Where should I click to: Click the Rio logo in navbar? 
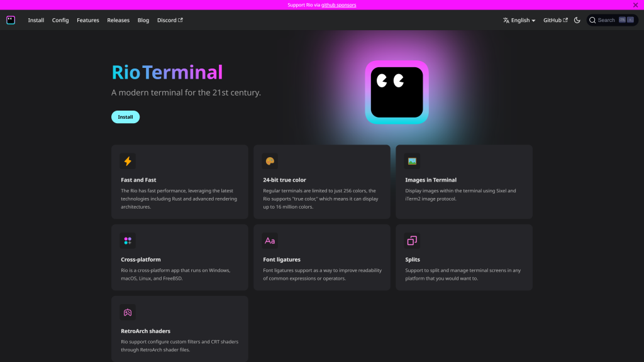(11, 20)
